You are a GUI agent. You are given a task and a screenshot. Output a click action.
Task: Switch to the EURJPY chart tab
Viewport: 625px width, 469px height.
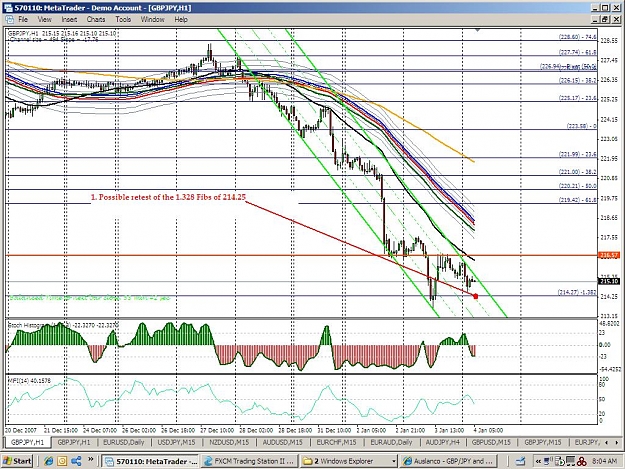coord(587,442)
